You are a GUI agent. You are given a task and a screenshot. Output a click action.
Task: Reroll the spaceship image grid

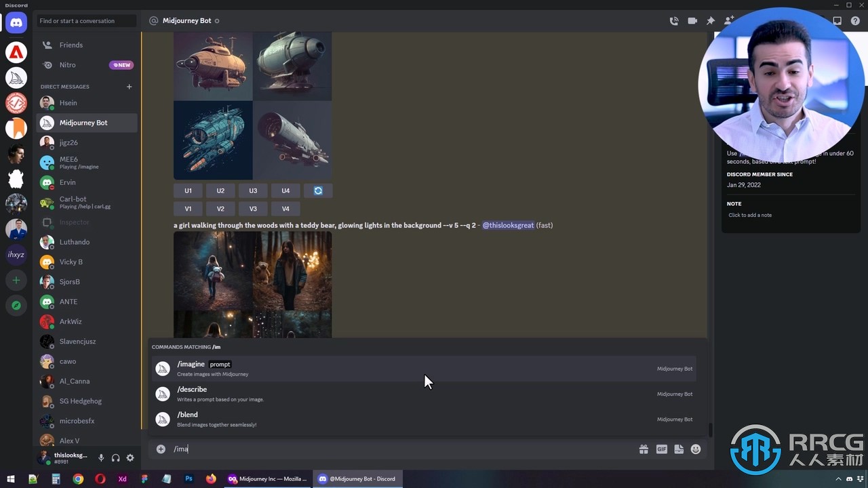(318, 190)
